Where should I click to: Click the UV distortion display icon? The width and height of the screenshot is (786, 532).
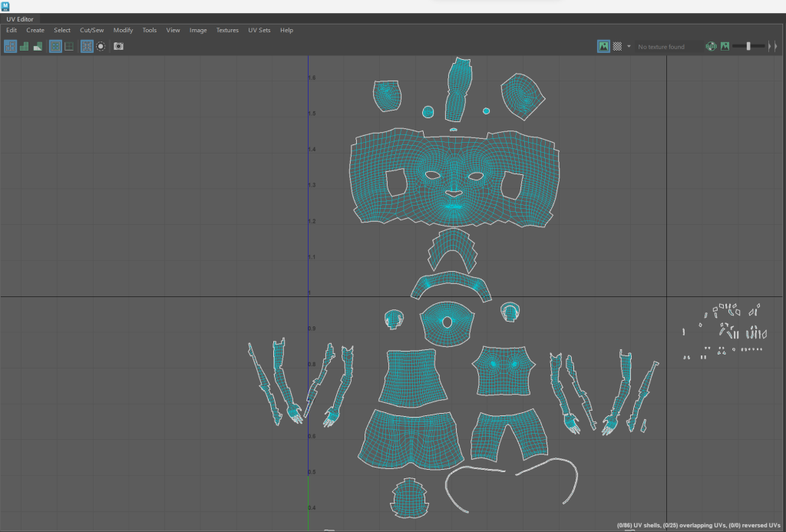38,46
